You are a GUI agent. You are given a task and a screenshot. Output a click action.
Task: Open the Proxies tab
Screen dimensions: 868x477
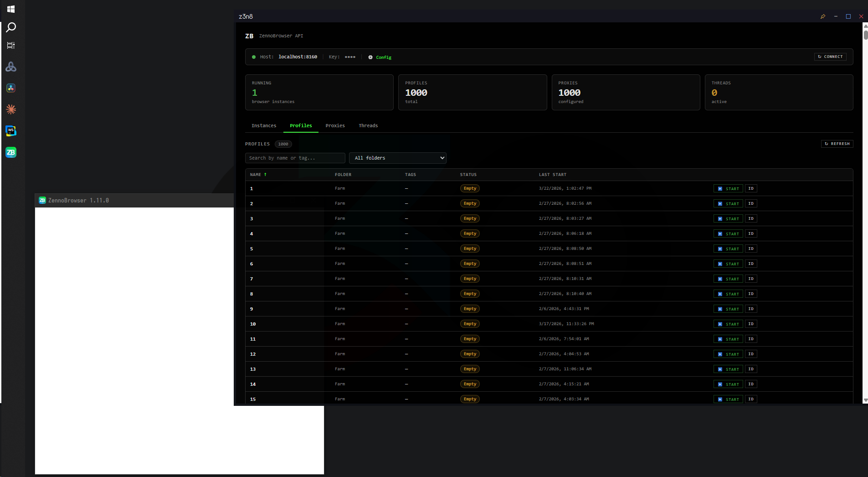335,125
